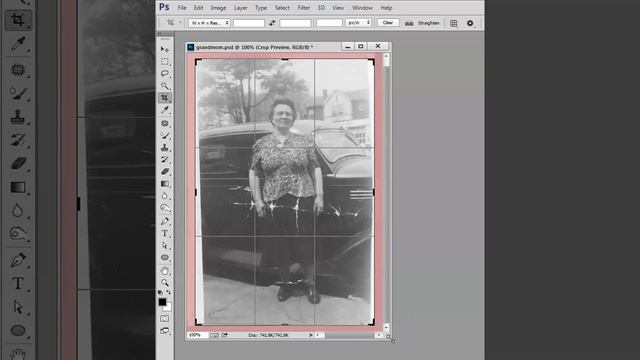The height and width of the screenshot is (360, 640).
Task: Click horizontal scroll right arrow in document
Action: point(378,335)
